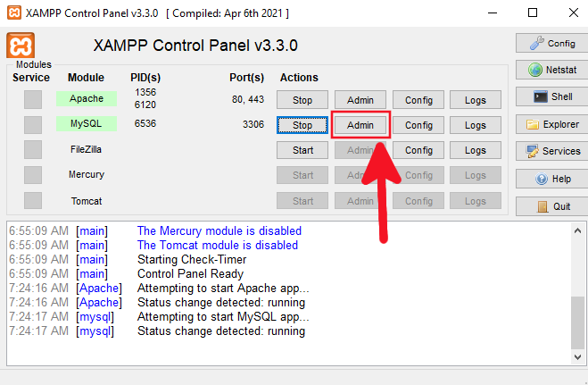Click the log scrollbar thumb
Image resolution: width=588 pixels, height=385 pixels.
[x=577, y=322]
